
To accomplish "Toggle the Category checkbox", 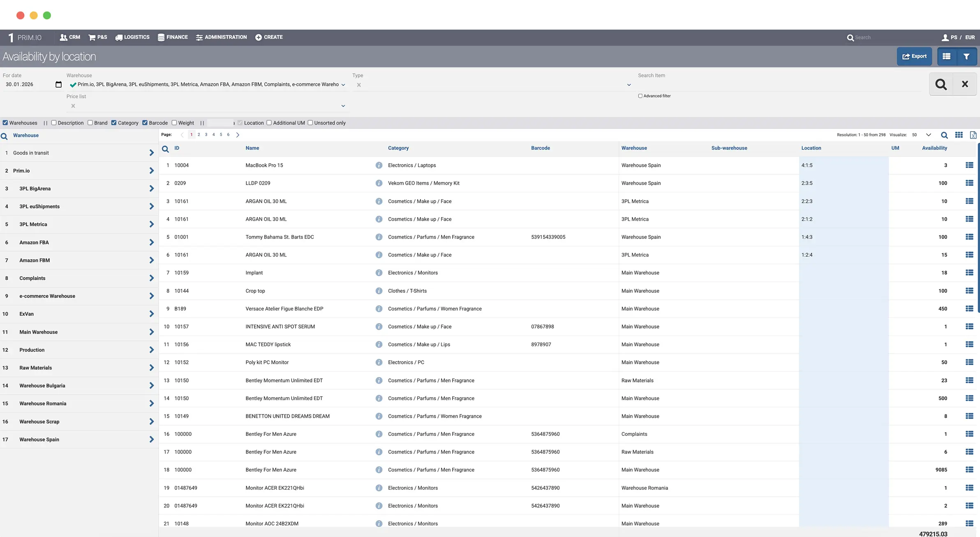I will click(x=114, y=123).
